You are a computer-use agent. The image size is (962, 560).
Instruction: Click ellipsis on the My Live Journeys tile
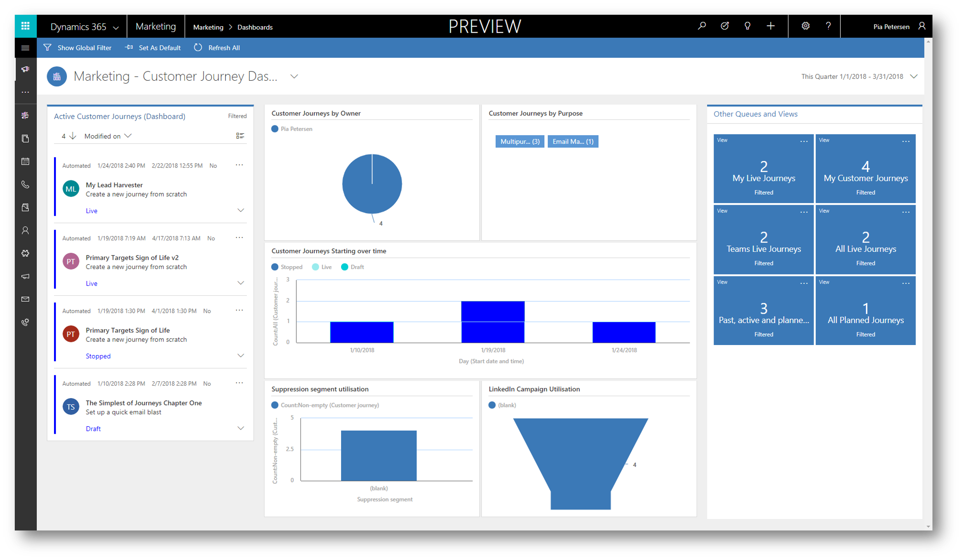click(x=804, y=141)
